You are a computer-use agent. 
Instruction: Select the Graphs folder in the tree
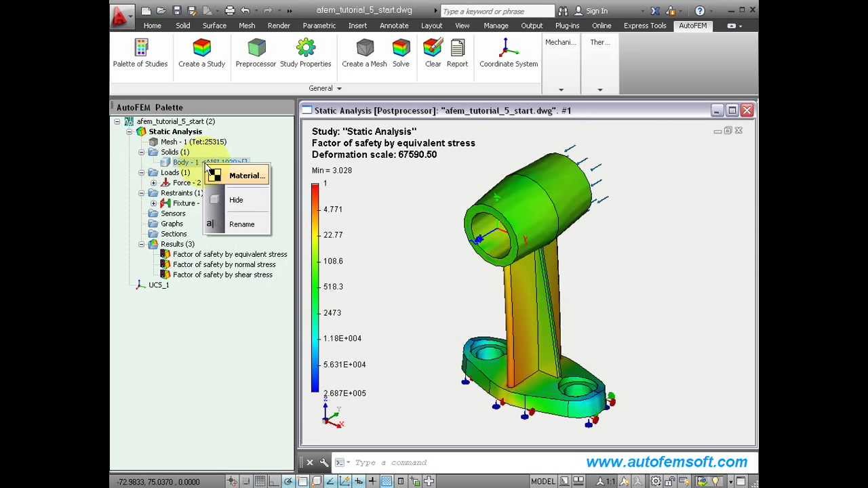click(172, 224)
